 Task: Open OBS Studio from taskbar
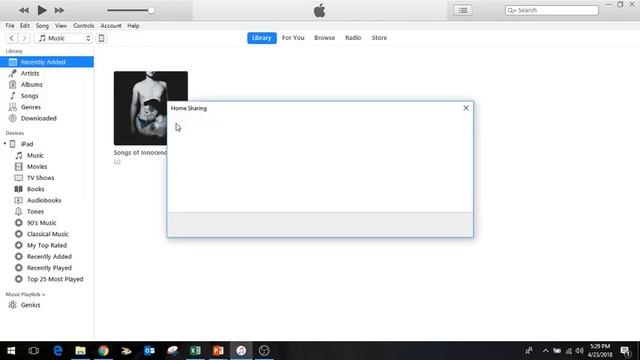264,351
